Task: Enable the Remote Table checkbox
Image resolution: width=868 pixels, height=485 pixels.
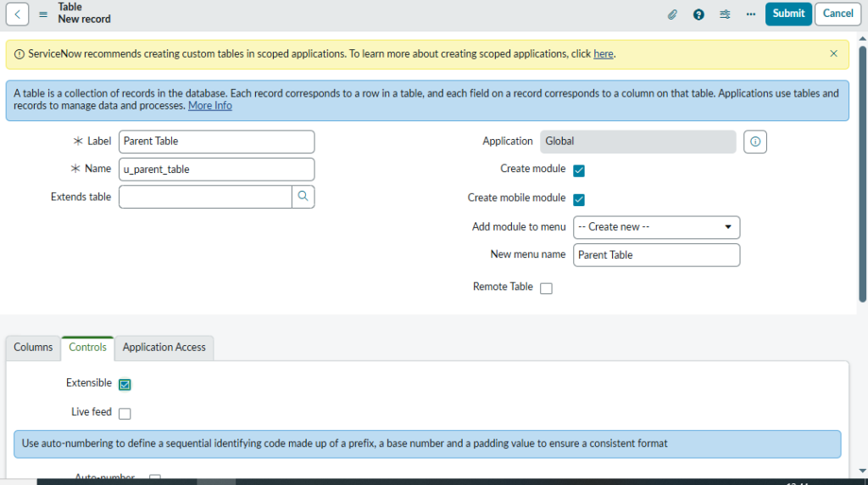Action: (x=546, y=288)
